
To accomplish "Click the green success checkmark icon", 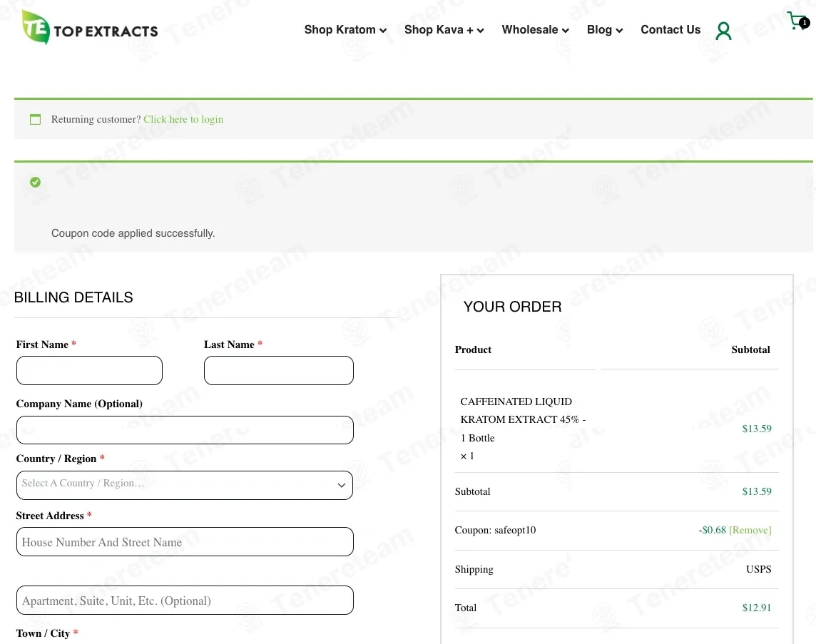I will (35, 183).
